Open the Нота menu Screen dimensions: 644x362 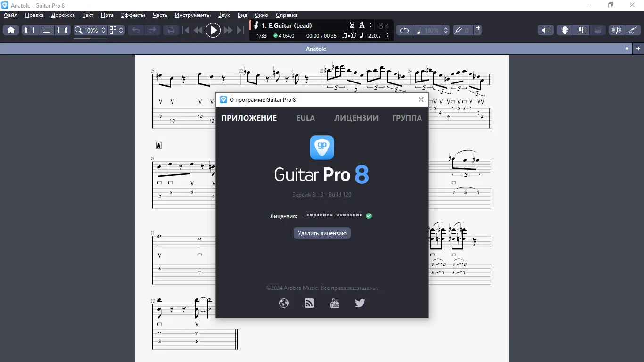click(x=107, y=15)
